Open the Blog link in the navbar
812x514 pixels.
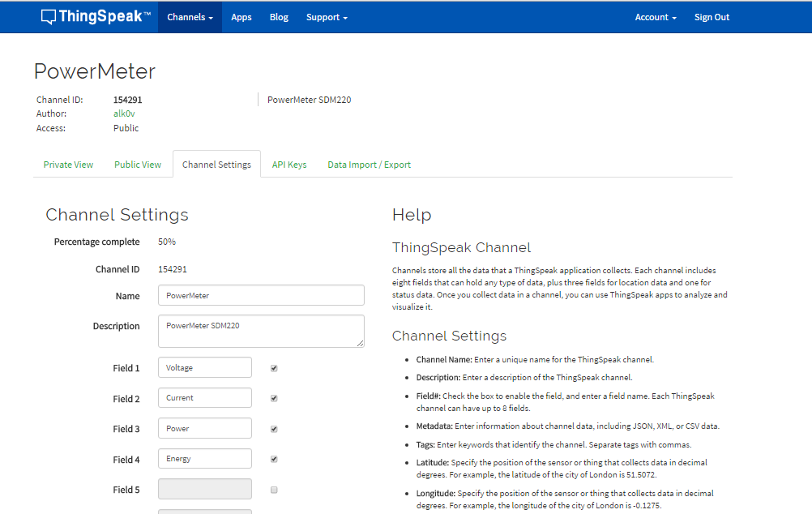[x=279, y=17]
